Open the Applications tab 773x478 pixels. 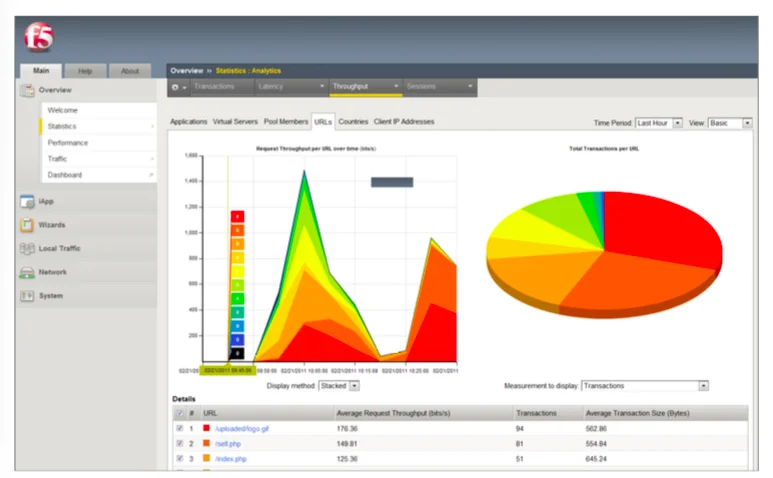[188, 122]
